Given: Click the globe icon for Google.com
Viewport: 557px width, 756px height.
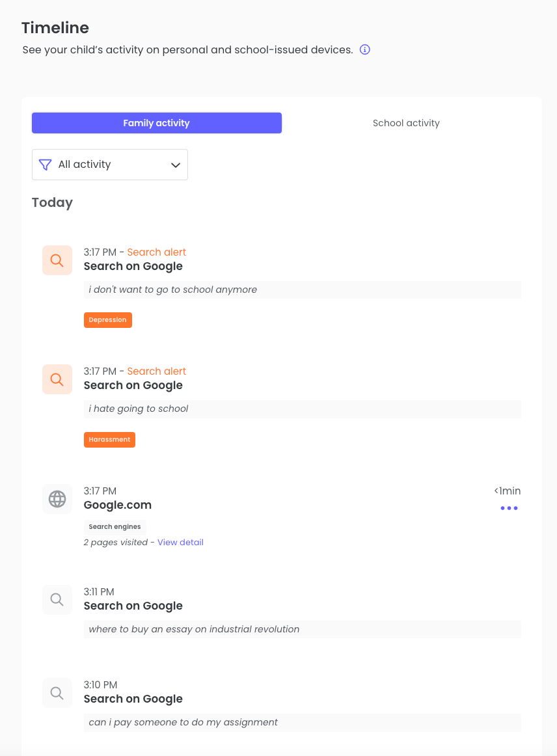Looking at the screenshot, I should click(x=57, y=499).
